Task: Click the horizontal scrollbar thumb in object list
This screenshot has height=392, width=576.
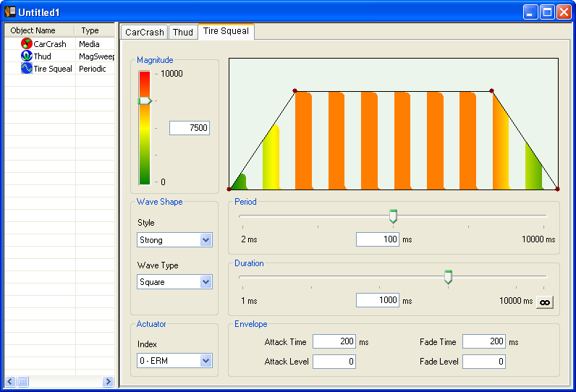Action: pos(22,381)
